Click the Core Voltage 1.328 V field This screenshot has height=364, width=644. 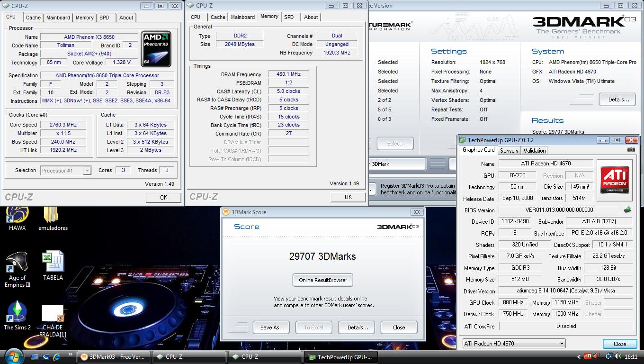[122, 63]
